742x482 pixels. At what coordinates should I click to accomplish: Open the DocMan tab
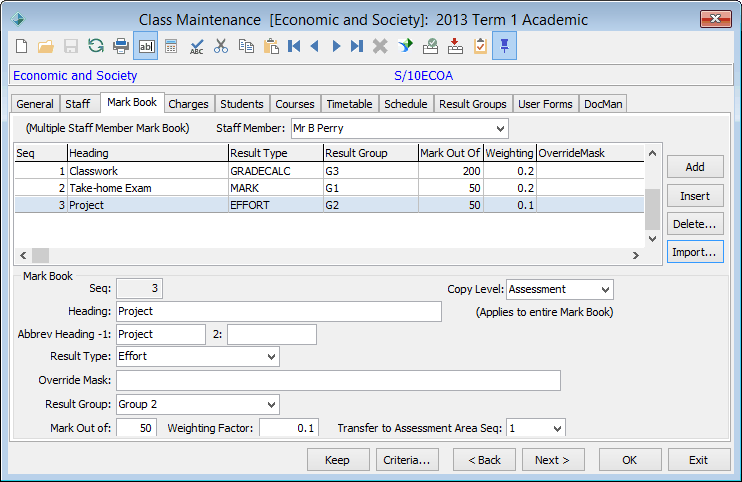coord(603,104)
